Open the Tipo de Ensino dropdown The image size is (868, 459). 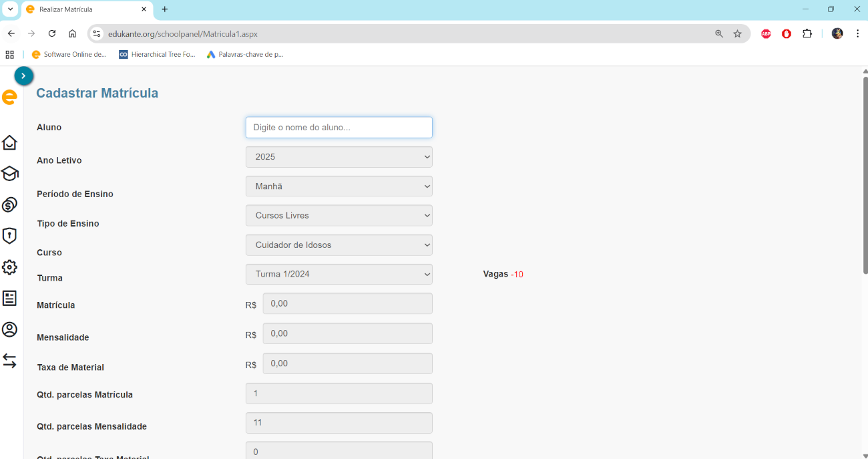(x=339, y=216)
